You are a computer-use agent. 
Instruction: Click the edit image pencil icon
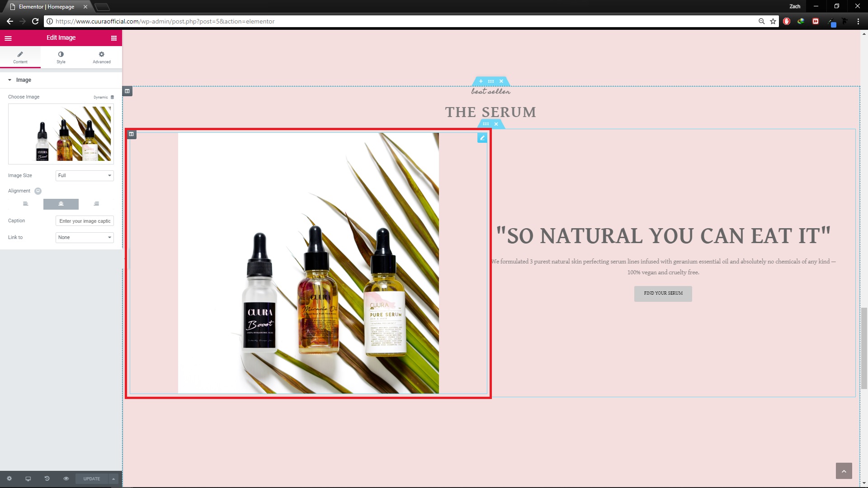click(x=482, y=138)
